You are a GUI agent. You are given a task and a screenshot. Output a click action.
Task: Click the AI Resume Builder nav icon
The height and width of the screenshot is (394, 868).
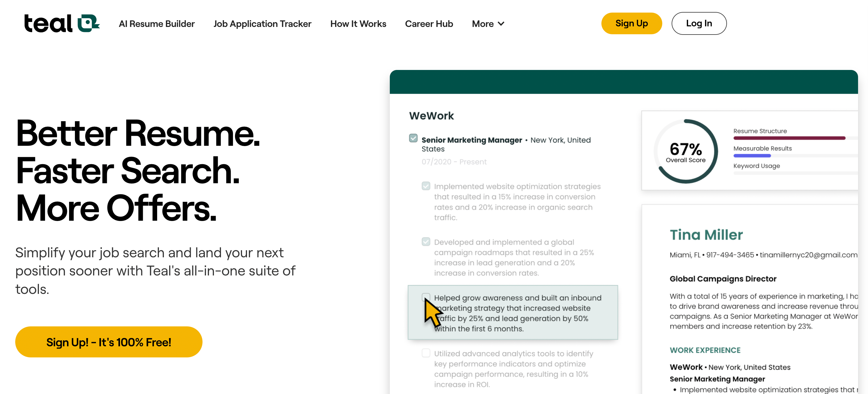click(x=156, y=23)
